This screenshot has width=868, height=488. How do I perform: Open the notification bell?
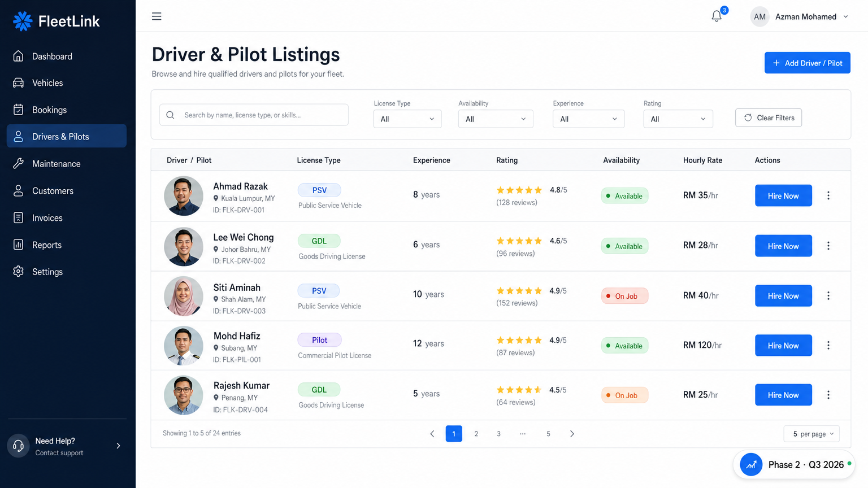(716, 16)
